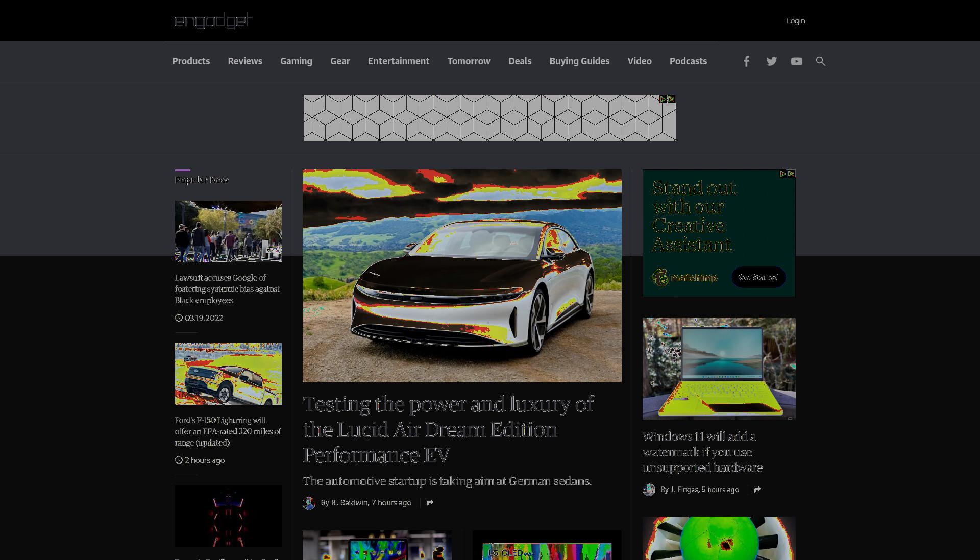
Task: Open the Gaming section
Action: coord(296,61)
